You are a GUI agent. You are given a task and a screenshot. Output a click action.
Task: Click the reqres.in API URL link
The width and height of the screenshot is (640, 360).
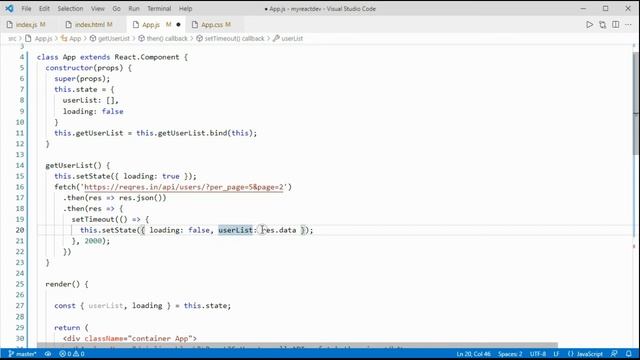184,187
